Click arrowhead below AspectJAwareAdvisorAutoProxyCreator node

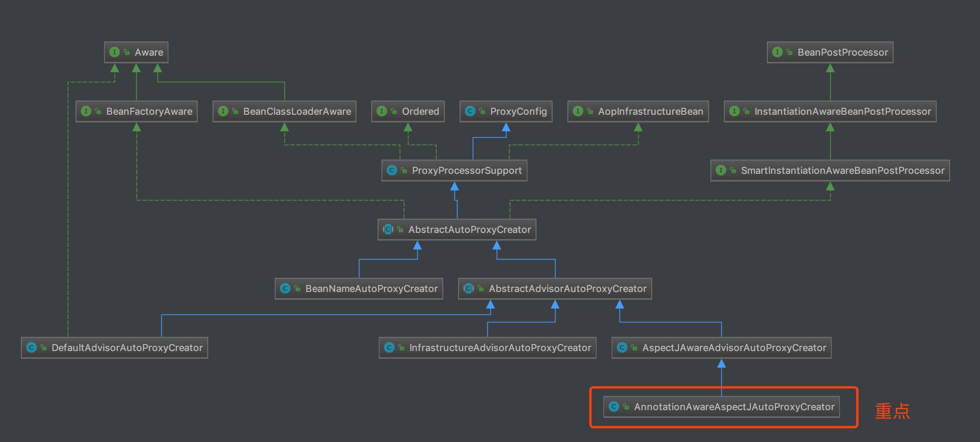[x=721, y=364]
